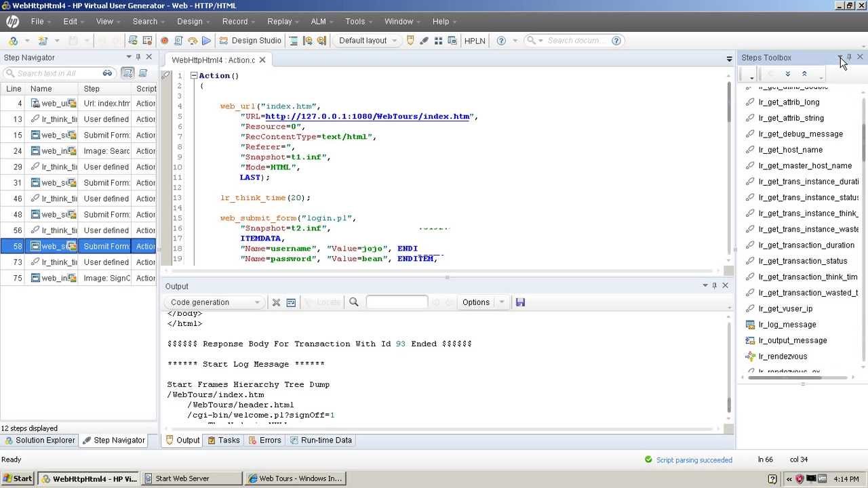
Task: Click the magnifier search icon in Output pane
Action: tap(353, 302)
